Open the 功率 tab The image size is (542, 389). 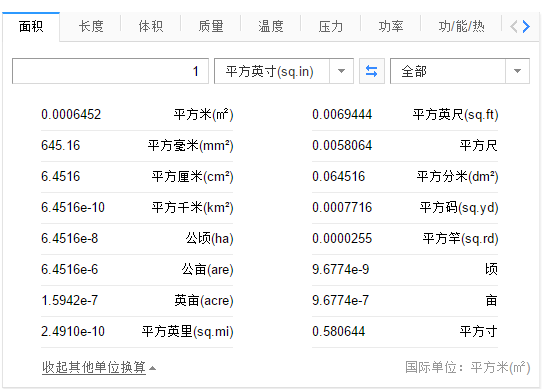click(391, 26)
